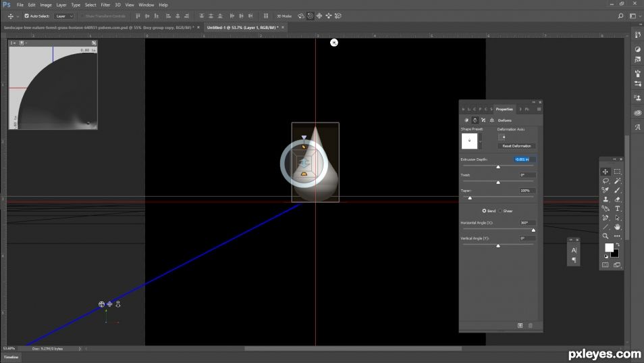Click the Extrusion Depth input field

click(525, 160)
